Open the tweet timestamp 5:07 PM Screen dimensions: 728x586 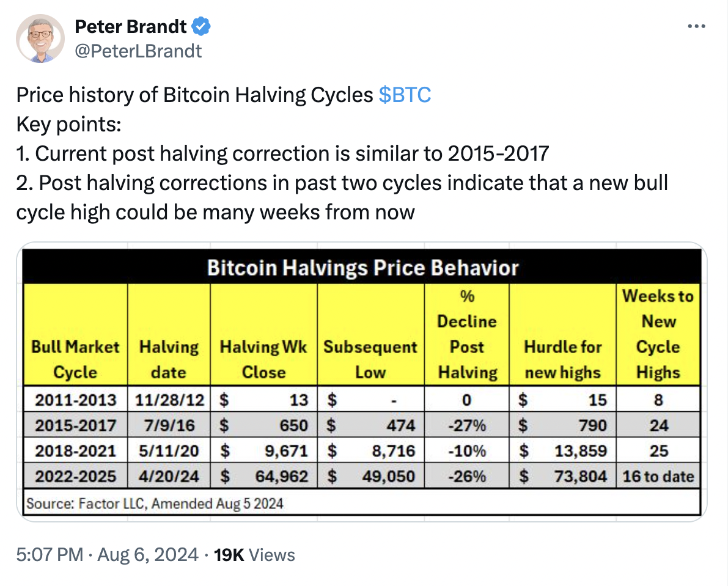pos(50,554)
